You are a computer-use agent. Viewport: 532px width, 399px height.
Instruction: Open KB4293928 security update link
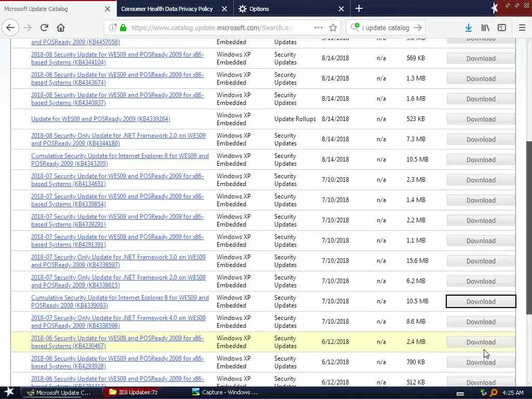coord(117,362)
